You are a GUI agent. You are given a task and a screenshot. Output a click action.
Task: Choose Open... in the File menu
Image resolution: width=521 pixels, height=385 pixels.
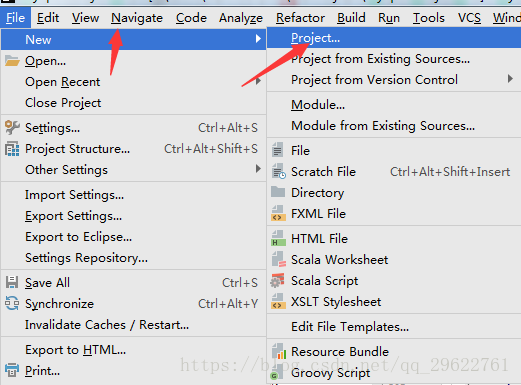click(133, 61)
